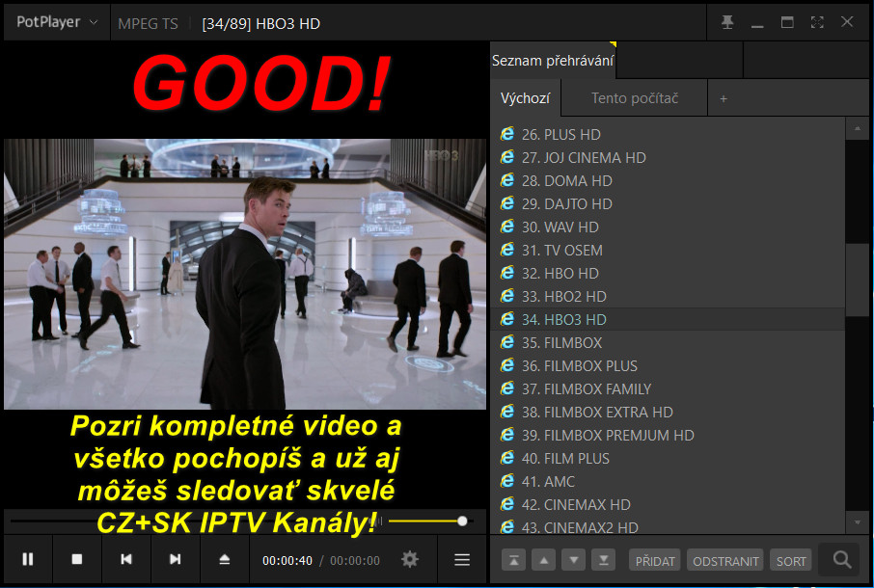
Task: Select 39. FILMBOX PREMJUM HD channel
Action: 668,435
